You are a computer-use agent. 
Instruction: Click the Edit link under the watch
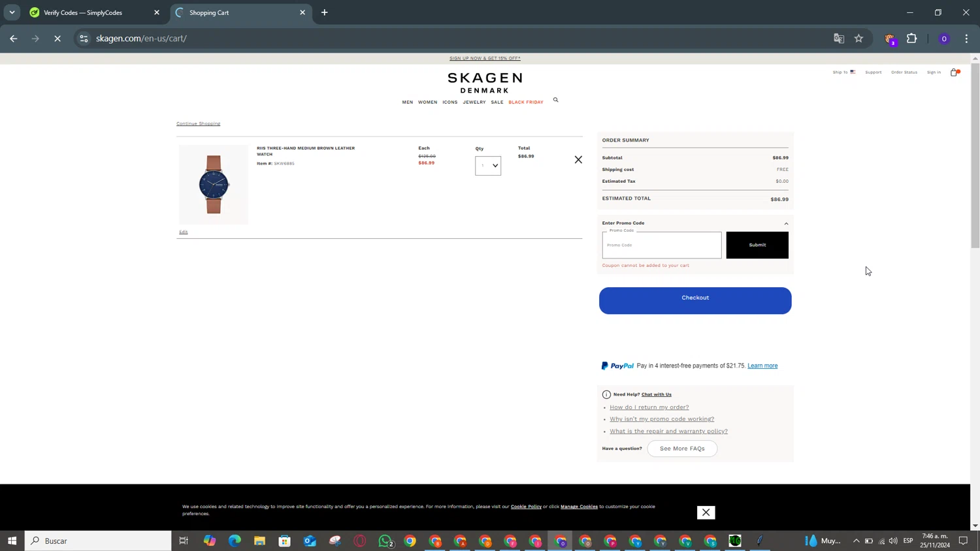[184, 232]
